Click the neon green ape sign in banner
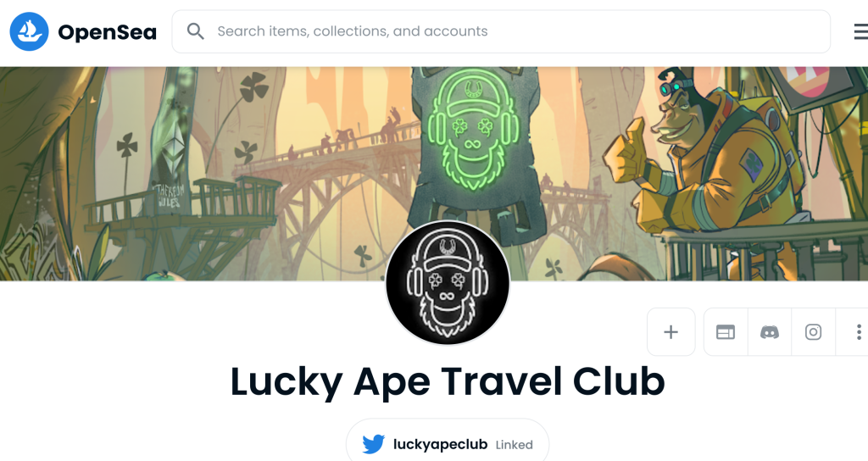This screenshot has width=868, height=461. tap(474, 130)
